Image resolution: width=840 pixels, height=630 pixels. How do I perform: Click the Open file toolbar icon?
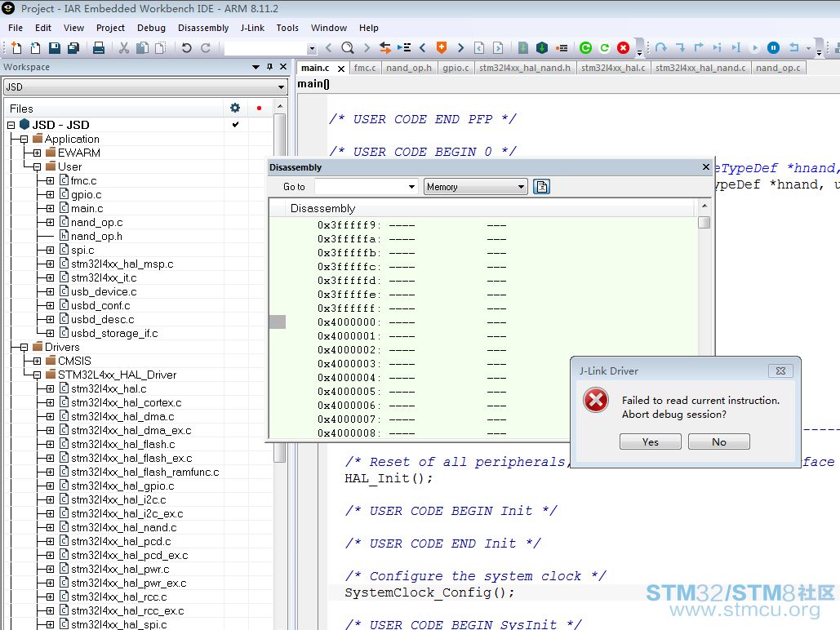point(35,48)
